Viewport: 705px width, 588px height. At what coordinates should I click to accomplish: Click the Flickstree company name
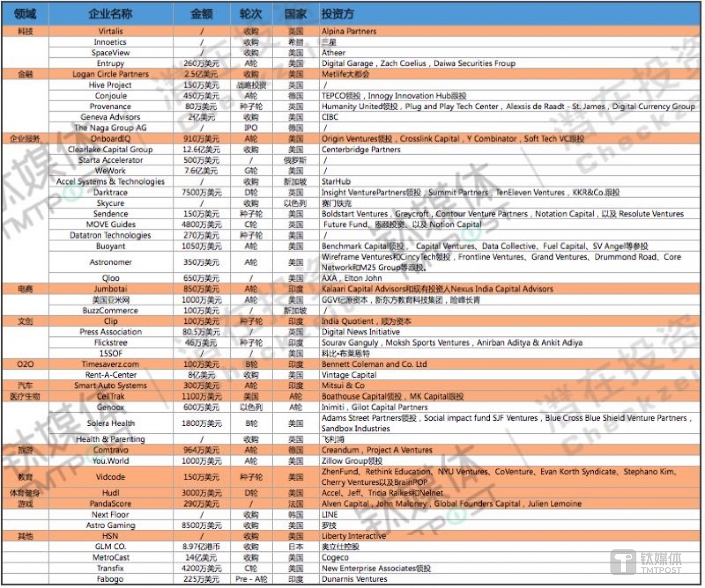click(111, 343)
